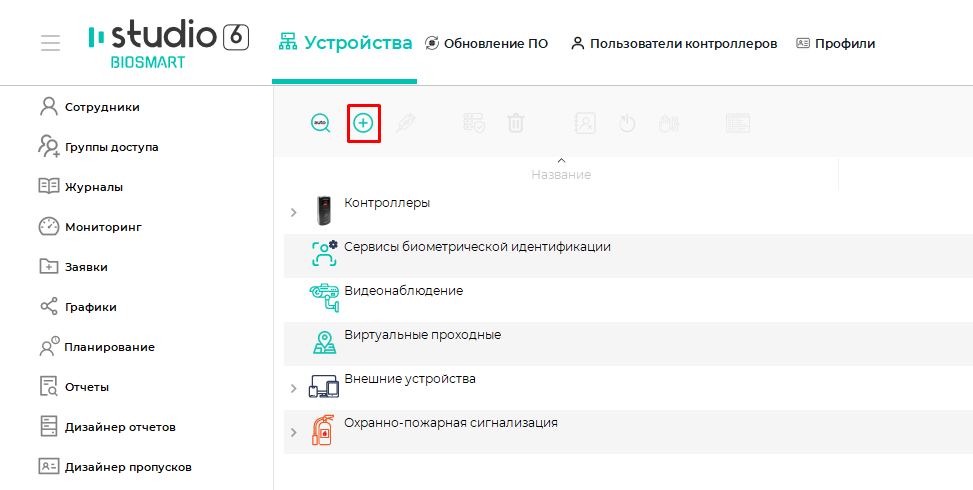
Task: Select the Внешние устройства row label
Action: 410,378
